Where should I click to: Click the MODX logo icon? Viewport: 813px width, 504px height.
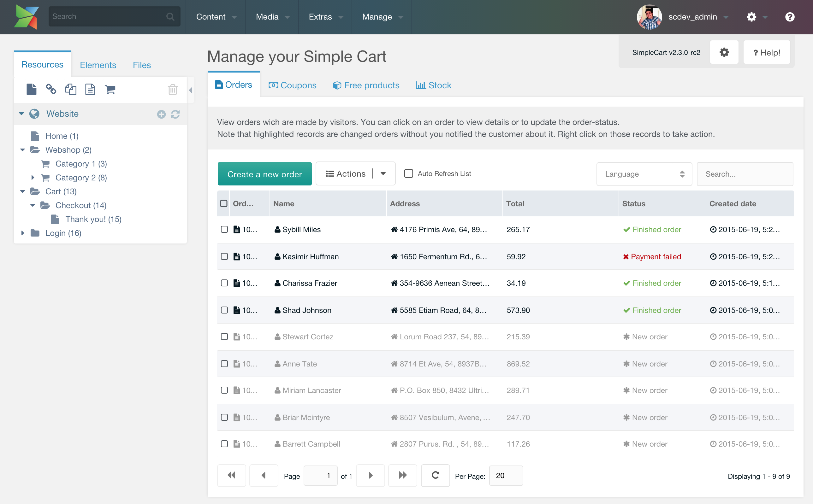(x=26, y=17)
